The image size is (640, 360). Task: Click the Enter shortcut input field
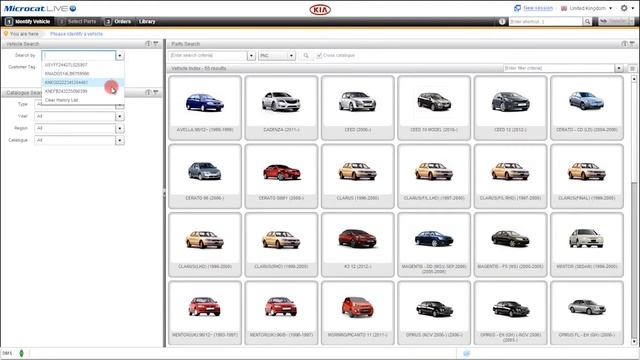(546, 21)
